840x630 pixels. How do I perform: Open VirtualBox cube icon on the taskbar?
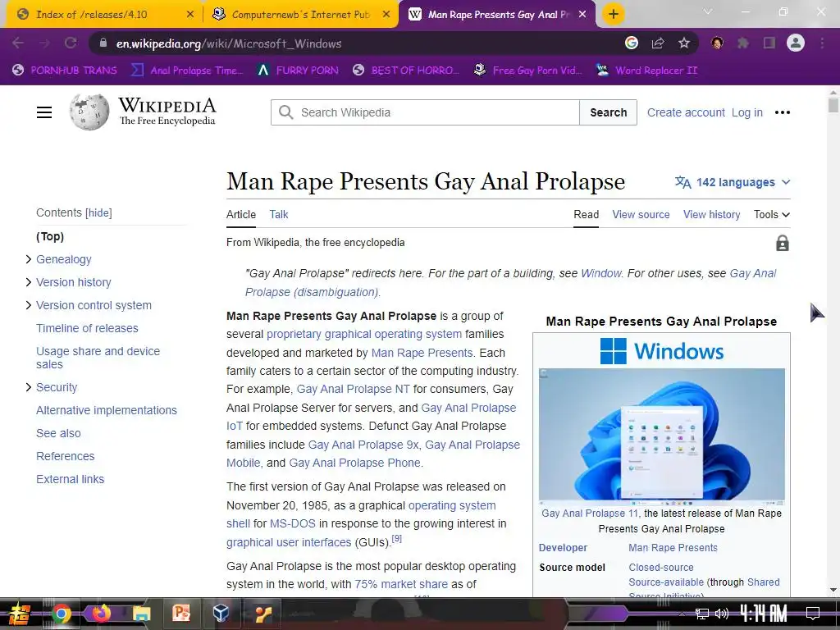[x=221, y=614]
